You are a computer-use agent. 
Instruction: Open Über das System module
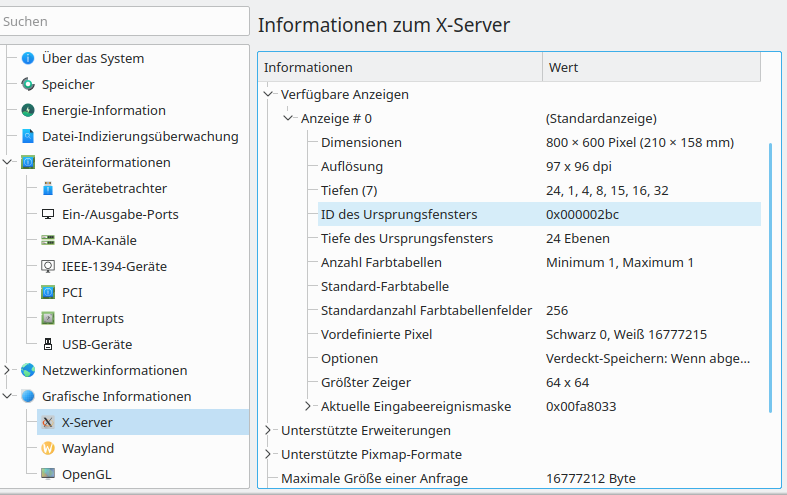click(93, 58)
